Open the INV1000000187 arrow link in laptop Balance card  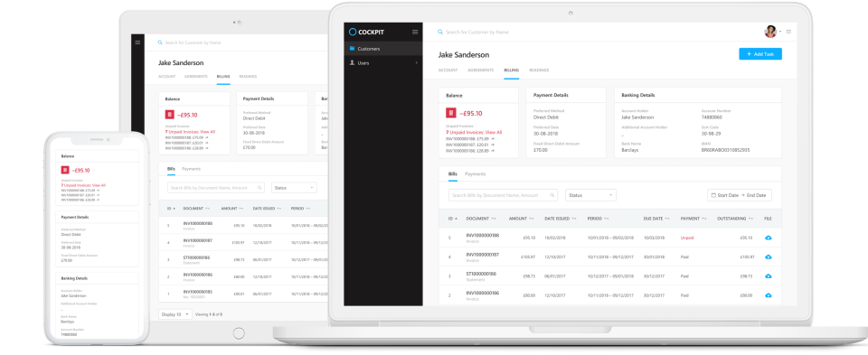coord(493,145)
